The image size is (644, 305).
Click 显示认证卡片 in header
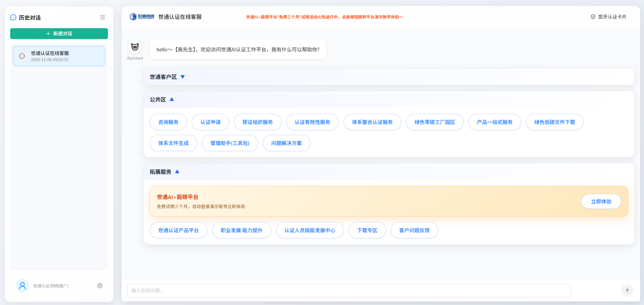[x=609, y=17]
